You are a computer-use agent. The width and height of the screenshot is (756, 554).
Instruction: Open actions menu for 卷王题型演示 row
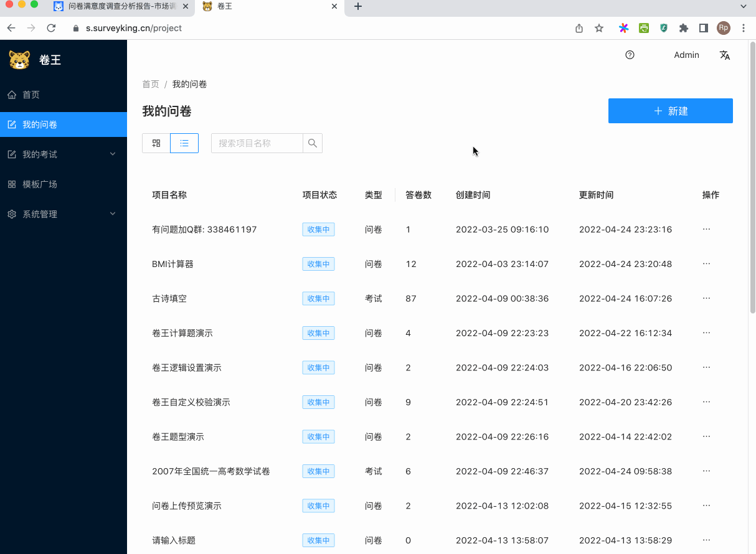pos(706,436)
